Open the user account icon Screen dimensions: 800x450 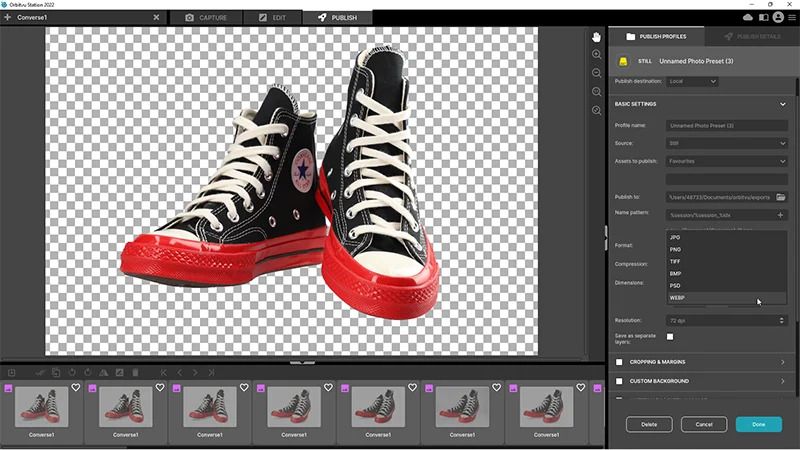[x=765, y=17]
